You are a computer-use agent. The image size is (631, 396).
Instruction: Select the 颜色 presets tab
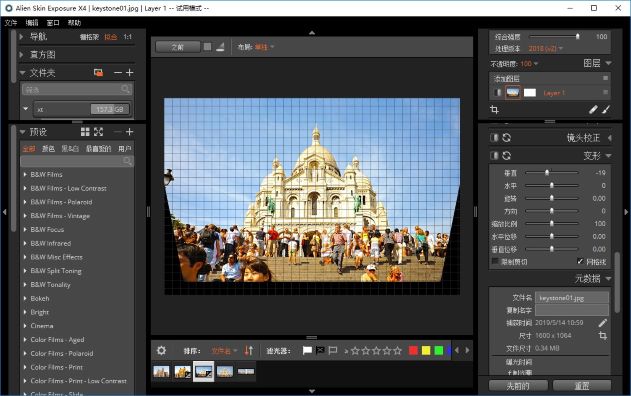pos(48,149)
